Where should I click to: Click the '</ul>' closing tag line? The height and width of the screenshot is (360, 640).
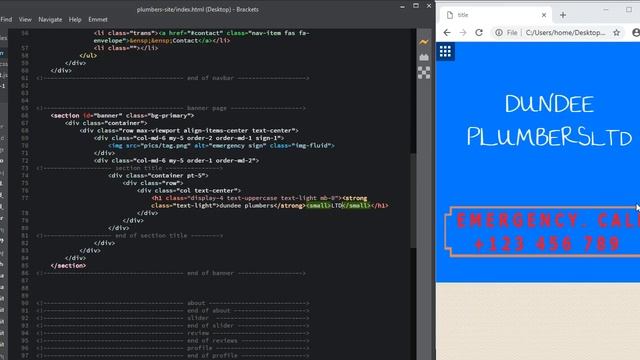point(88,56)
